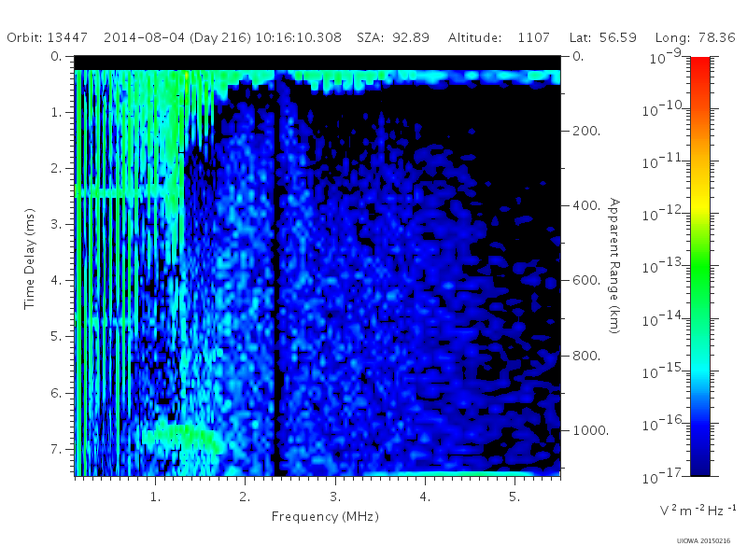
Task: Click the 'Long: 78.36' value
Action: (x=695, y=37)
